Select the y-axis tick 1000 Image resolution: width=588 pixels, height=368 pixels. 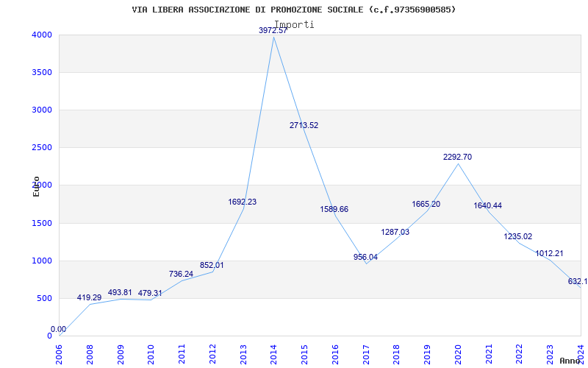pos(40,261)
